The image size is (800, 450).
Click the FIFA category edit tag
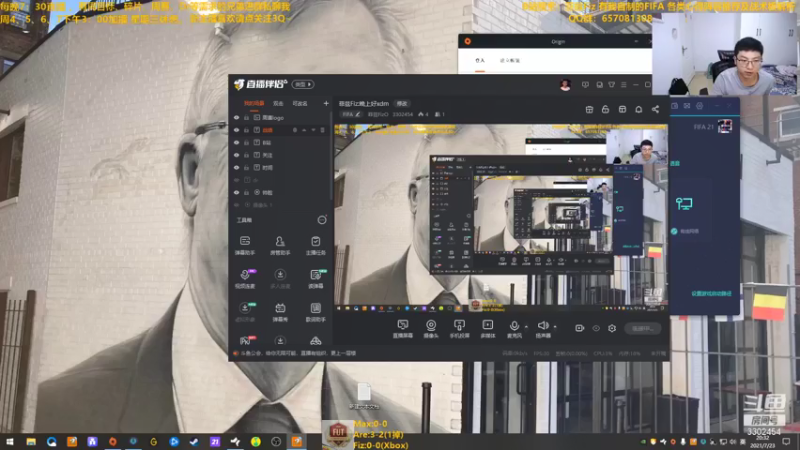[x=351, y=115]
